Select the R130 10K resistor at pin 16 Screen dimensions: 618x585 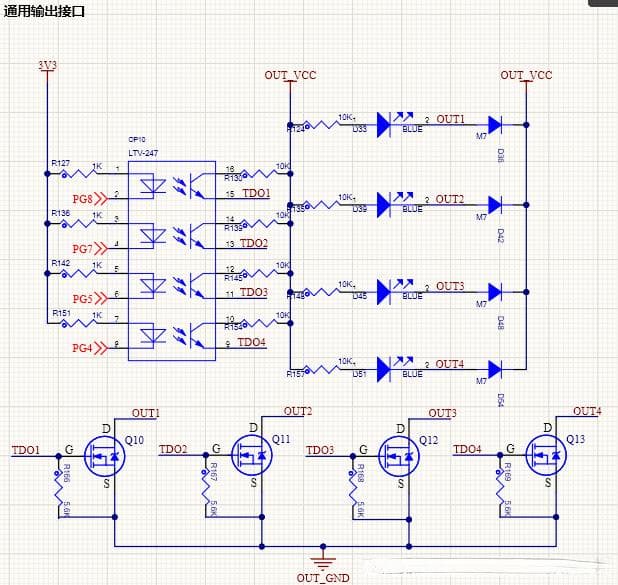pos(259,173)
